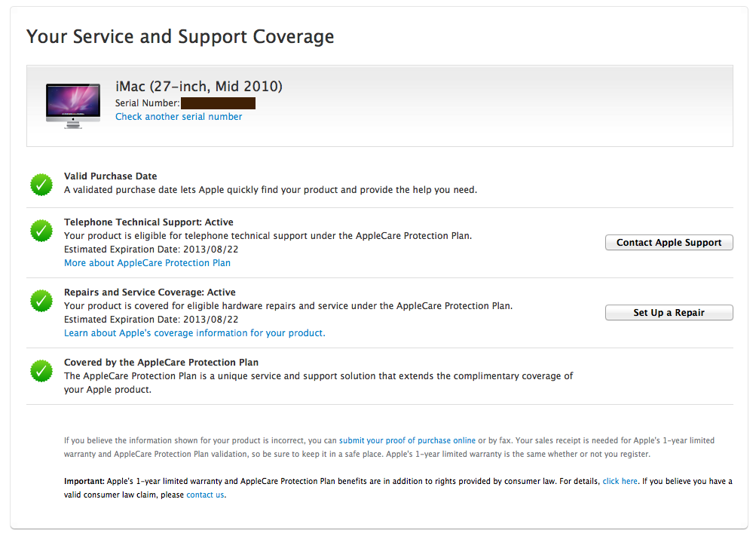Click the green checkmark beside Telephone Technical Support
Screen dimensions: 756x533
[41, 231]
